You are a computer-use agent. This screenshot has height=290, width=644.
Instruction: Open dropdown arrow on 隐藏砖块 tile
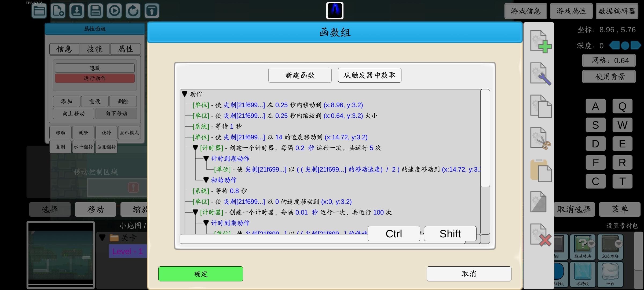pos(591,244)
